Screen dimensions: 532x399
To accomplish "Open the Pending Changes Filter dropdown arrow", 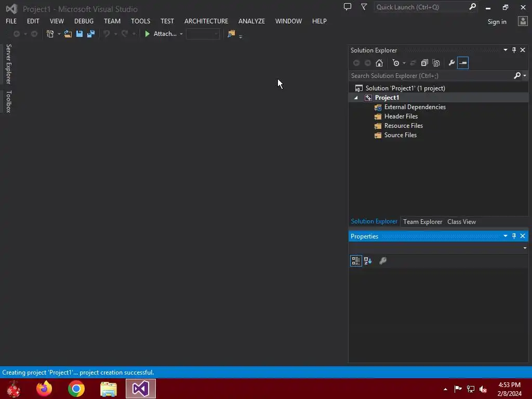I will pyautogui.click(x=404, y=63).
